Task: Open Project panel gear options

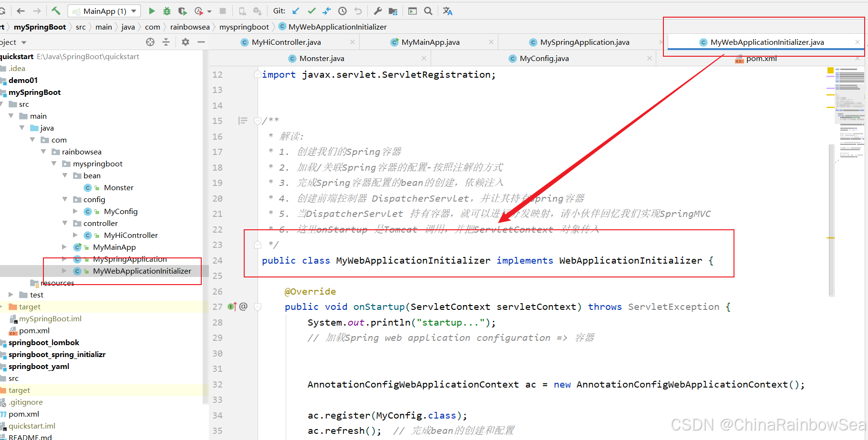Action: point(186,42)
